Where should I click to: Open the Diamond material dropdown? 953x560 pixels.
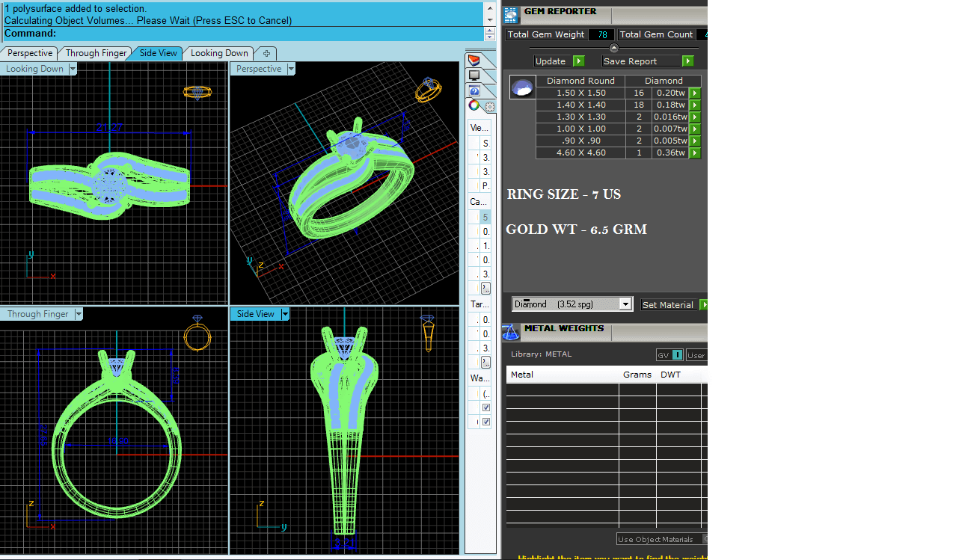(x=625, y=304)
